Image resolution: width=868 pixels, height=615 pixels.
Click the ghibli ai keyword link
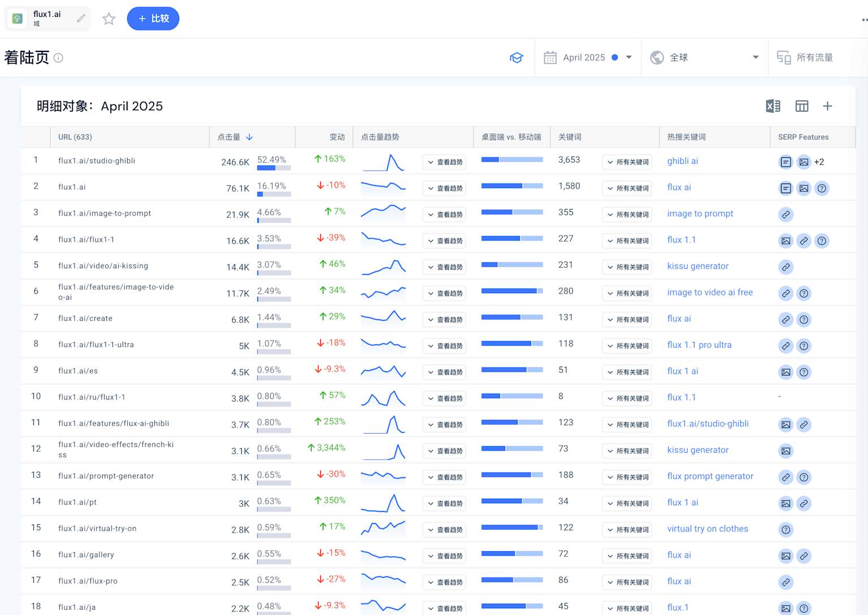pos(683,161)
